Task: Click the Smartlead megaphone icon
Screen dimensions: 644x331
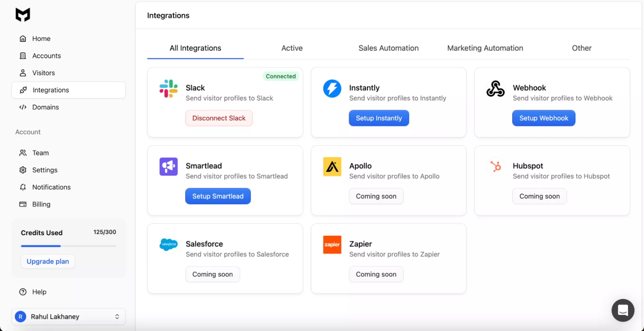Action: (168, 167)
